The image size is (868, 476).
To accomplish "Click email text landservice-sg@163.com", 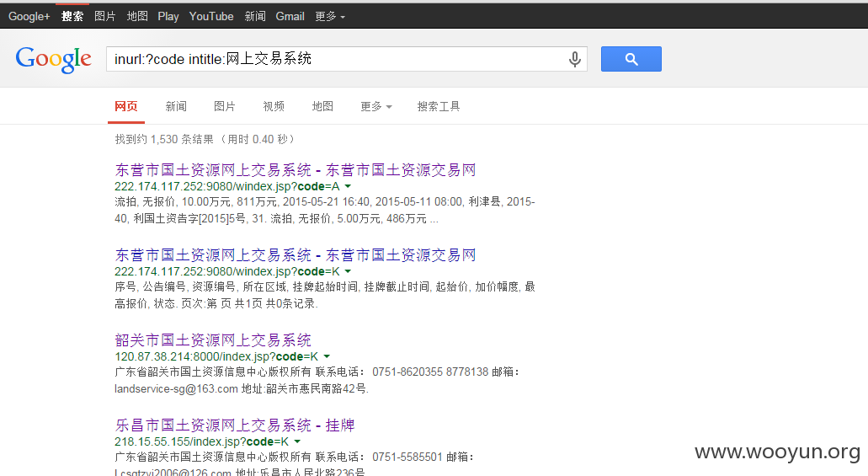I will pos(176,389).
